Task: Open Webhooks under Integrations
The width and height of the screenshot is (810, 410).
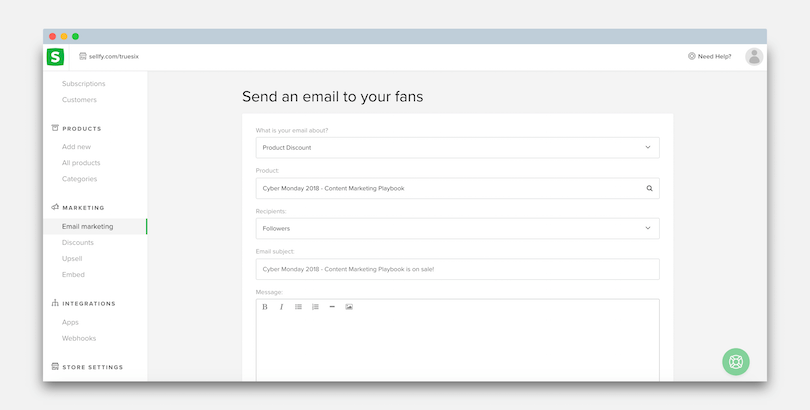Action: 79,338
